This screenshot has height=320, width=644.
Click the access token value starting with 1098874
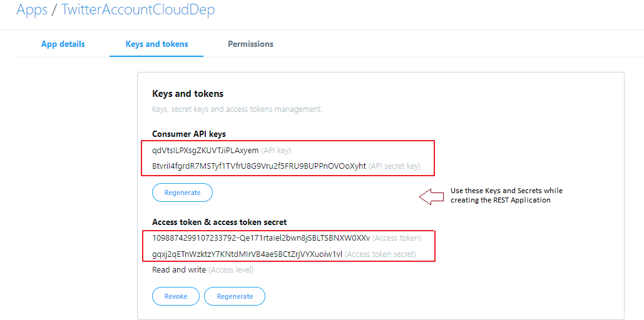click(261, 238)
